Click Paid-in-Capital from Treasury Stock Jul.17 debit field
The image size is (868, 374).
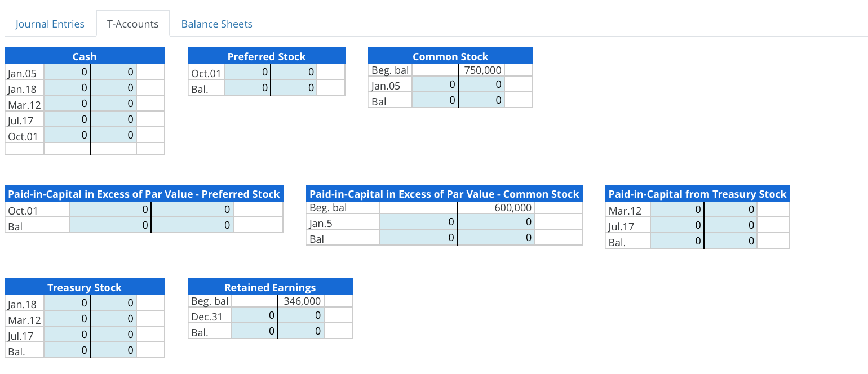point(677,226)
